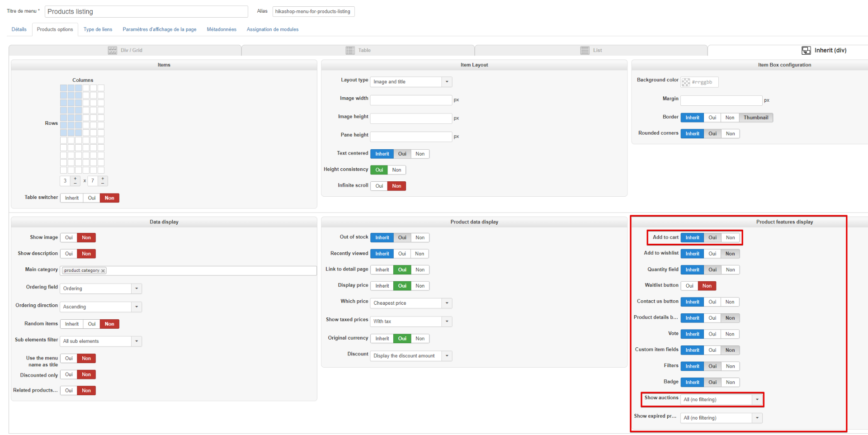Open the Détails tab
The height and width of the screenshot is (435, 868).
(x=19, y=29)
